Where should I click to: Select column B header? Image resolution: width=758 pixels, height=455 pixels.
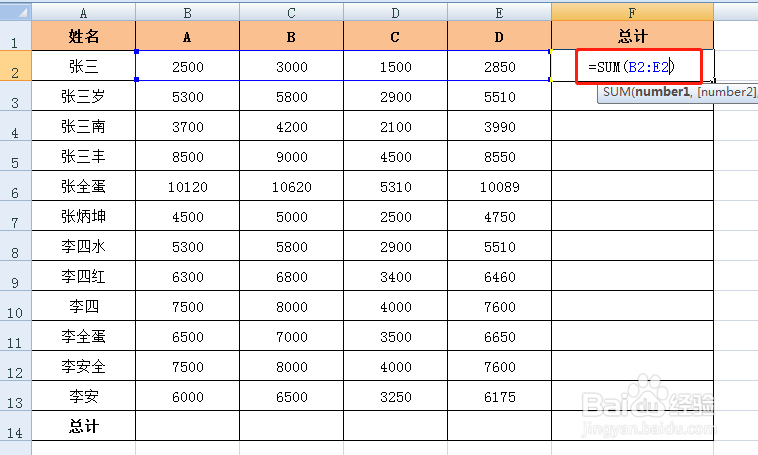coord(188,13)
